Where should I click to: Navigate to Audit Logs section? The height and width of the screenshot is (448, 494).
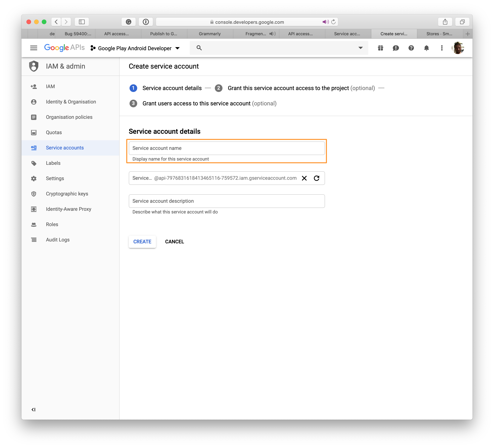pyautogui.click(x=58, y=240)
